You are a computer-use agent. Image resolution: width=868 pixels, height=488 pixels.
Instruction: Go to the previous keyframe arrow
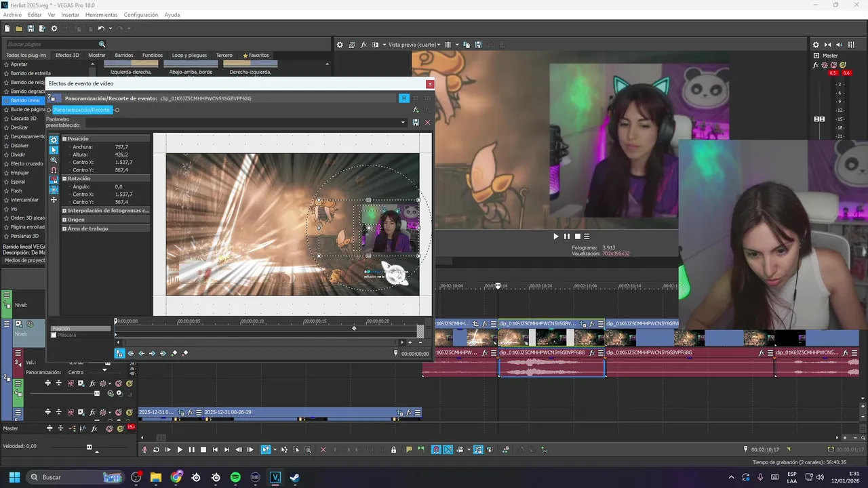(141, 353)
